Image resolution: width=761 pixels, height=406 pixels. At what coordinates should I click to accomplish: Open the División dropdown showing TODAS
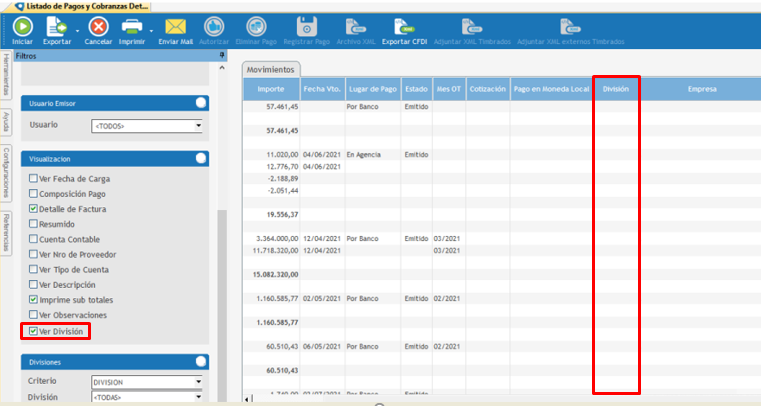[x=198, y=397]
